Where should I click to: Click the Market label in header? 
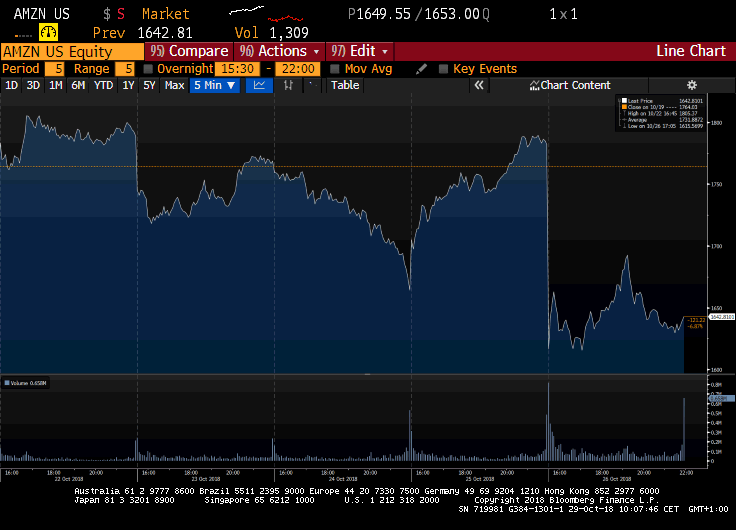(x=166, y=14)
